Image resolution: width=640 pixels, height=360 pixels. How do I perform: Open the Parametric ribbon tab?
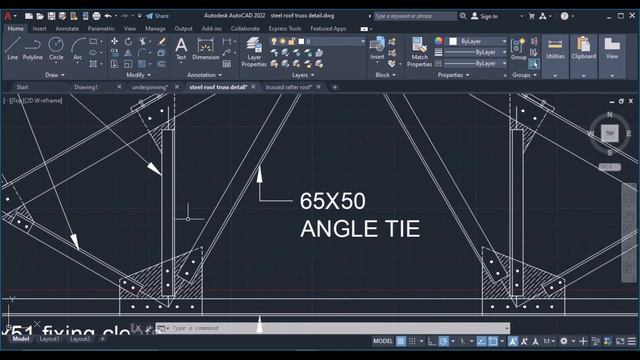click(101, 29)
